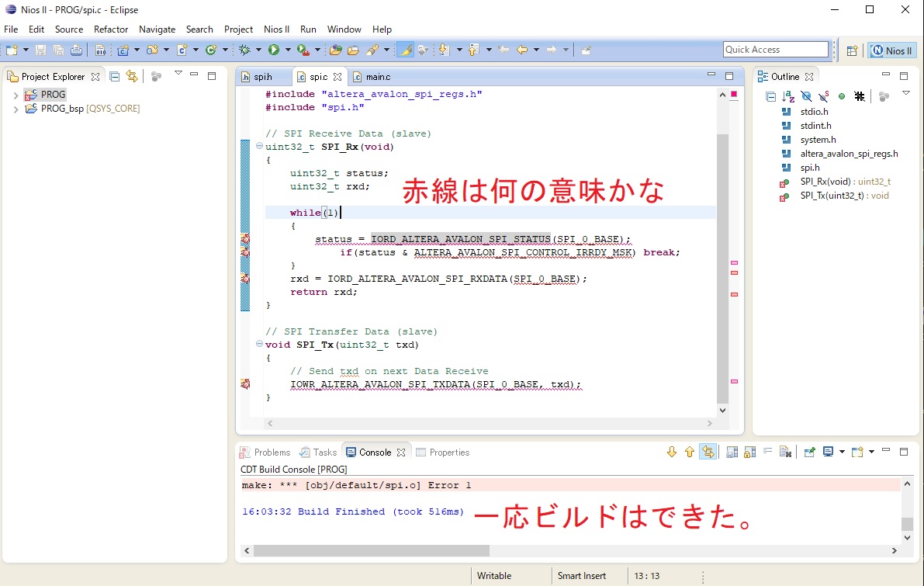Image resolution: width=924 pixels, height=586 pixels.
Task: Toggle Hide Inactive Elements hash icon
Action: pyautogui.click(x=860, y=97)
